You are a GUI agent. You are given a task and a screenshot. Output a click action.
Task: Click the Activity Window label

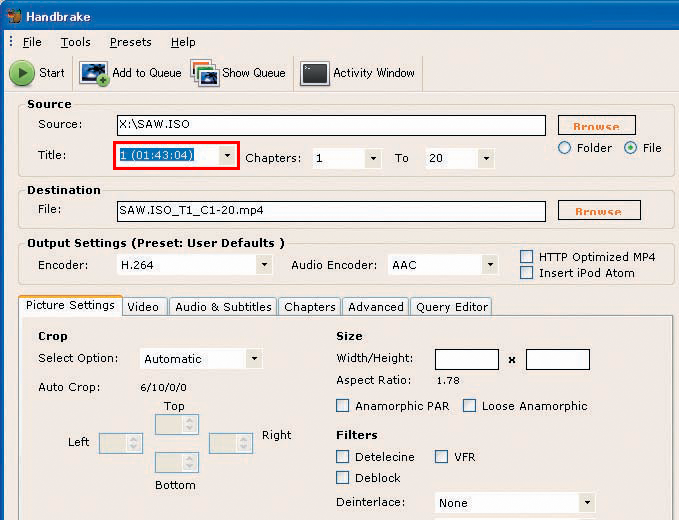(374, 73)
